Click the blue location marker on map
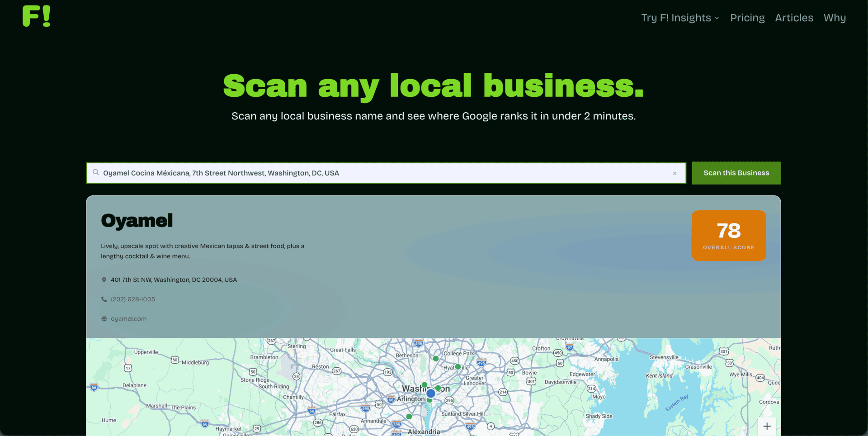Image resolution: width=868 pixels, height=436 pixels. click(431, 393)
